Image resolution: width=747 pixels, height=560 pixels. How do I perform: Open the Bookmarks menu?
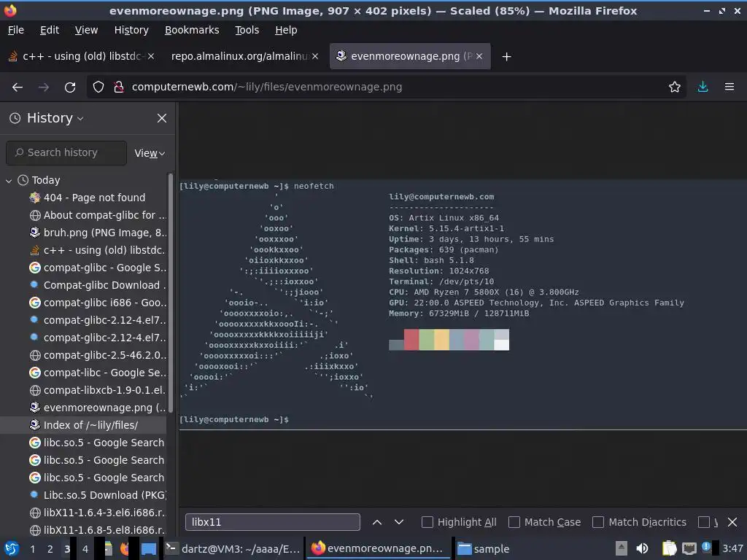(192, 30)
